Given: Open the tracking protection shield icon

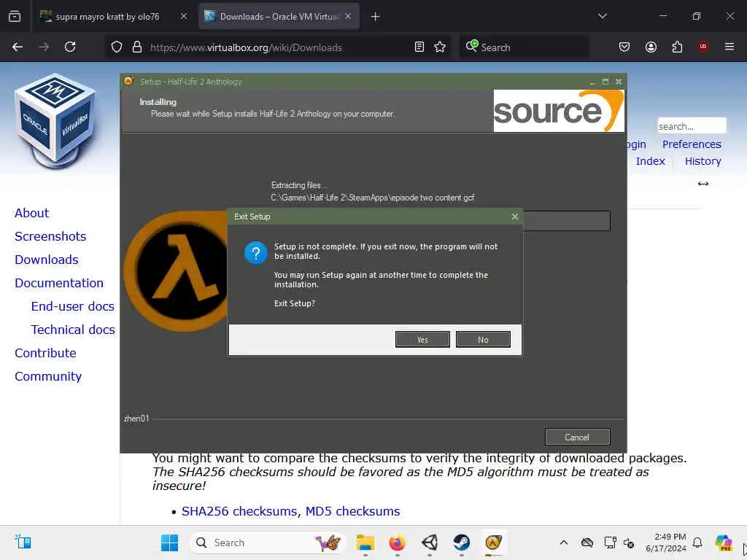Looking at the screenshot, I should 117,47.
